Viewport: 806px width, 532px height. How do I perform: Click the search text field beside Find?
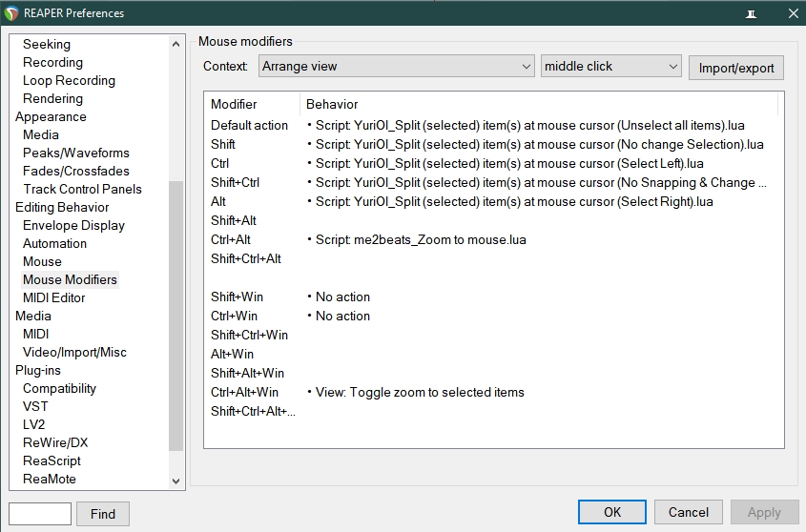[x=40, y=514]
